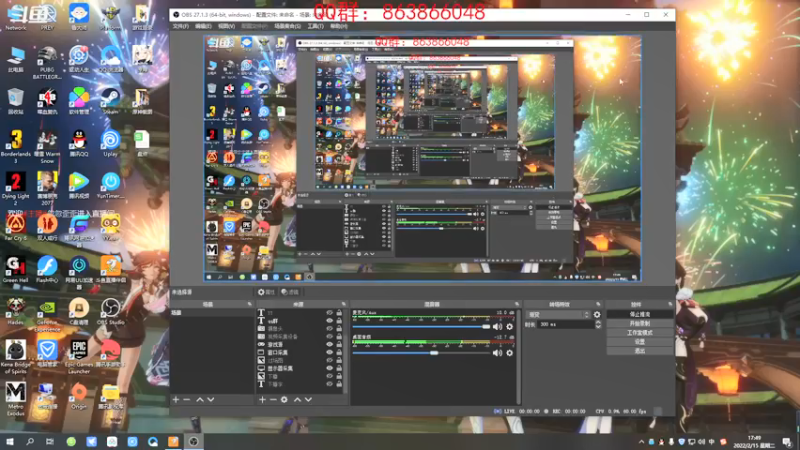Mute the microphone channel speaker icon
The width and height of the screenshot is (800, 450).
[497, 327]
